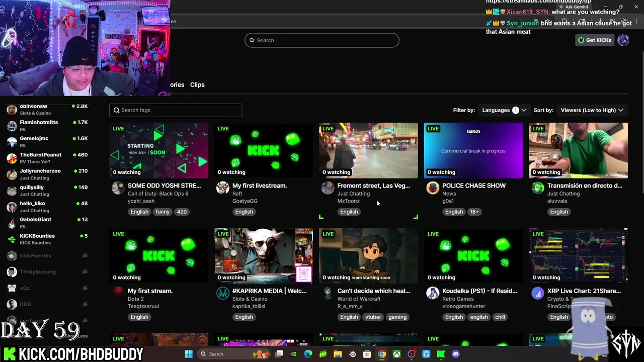
Task: Switch to the Clips tab
Action: (197, 84)
